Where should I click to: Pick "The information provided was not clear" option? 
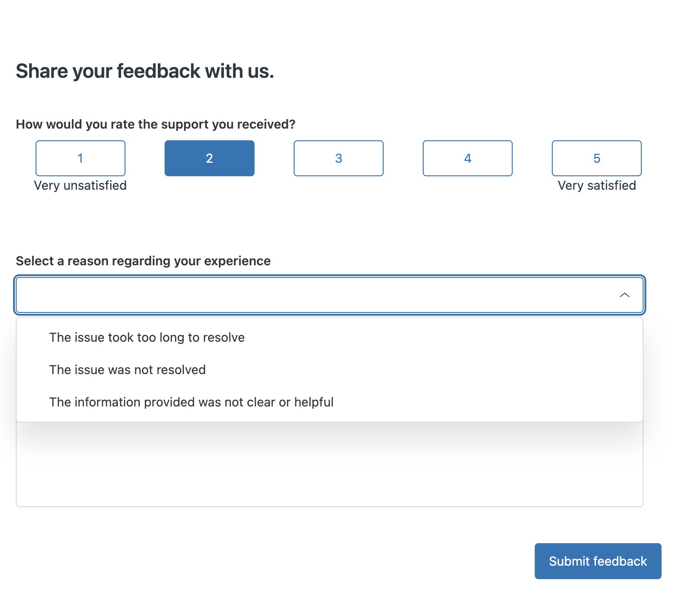[x=191, y=402]
